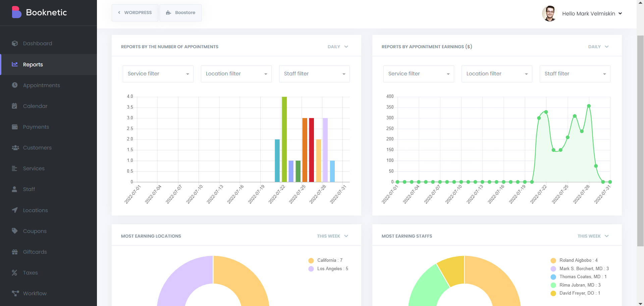Image resolution: width=644 pixels, height=306 pixels.
Task: Open Staff filter in appointments report
Action: coord(314,74)
